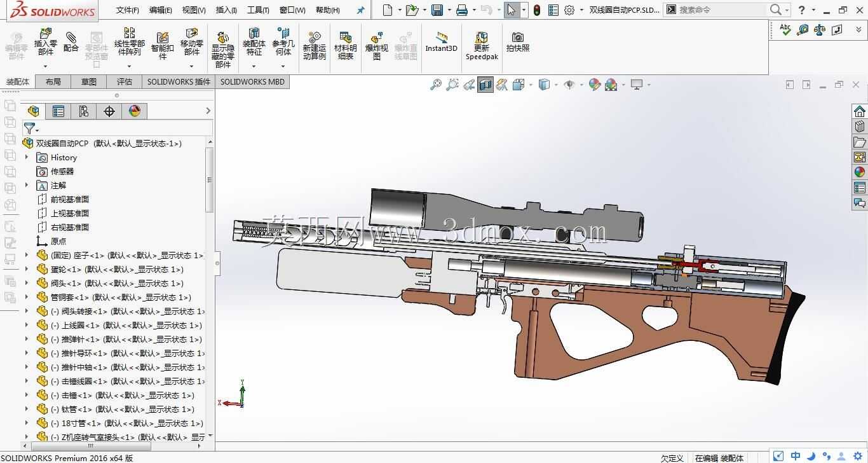Open the Bill of Materials (材料明细表) tool
Viewport: 868px width, 463px height.
click(x=345, y=46)
